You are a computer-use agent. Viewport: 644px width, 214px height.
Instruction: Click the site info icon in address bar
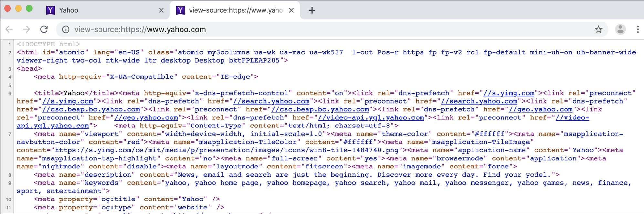[66, 29]
